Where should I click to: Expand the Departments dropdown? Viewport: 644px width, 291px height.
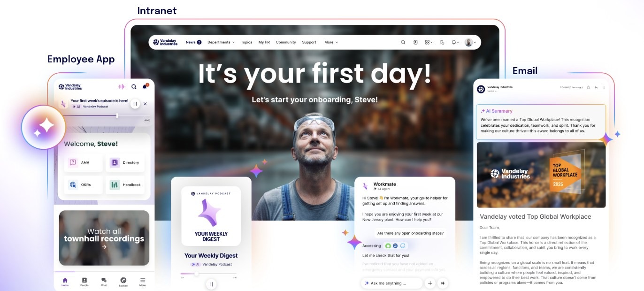tap(221, 42)
